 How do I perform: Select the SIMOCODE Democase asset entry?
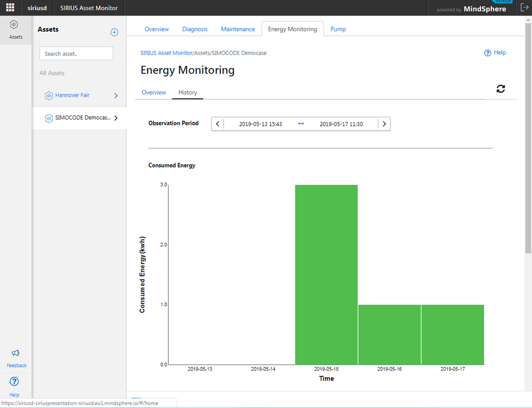tap(79, 118)
